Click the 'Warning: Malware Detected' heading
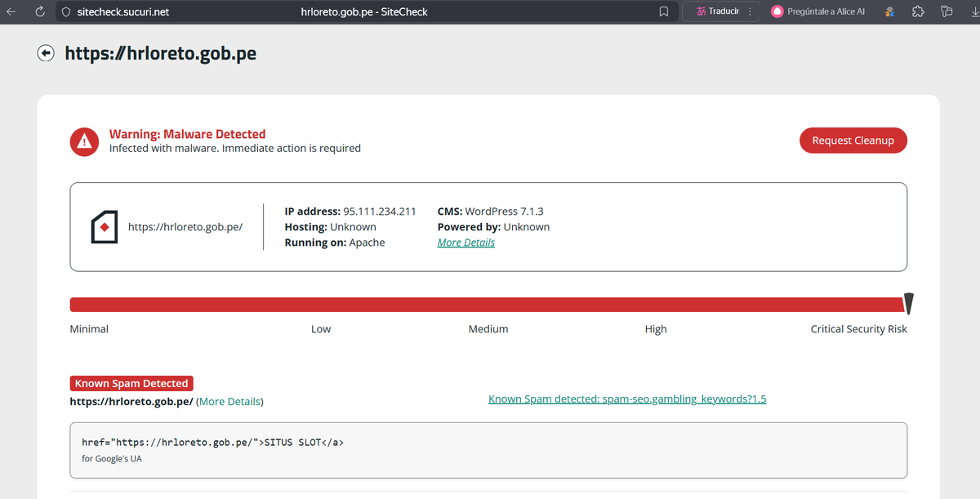Viewport: 980px width, 499px height. tap(188, 134)
